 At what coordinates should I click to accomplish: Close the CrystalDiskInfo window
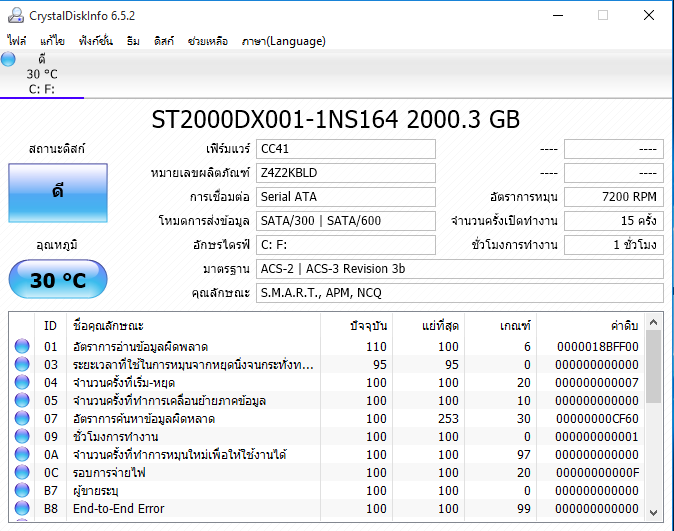[x=649, y=15]
